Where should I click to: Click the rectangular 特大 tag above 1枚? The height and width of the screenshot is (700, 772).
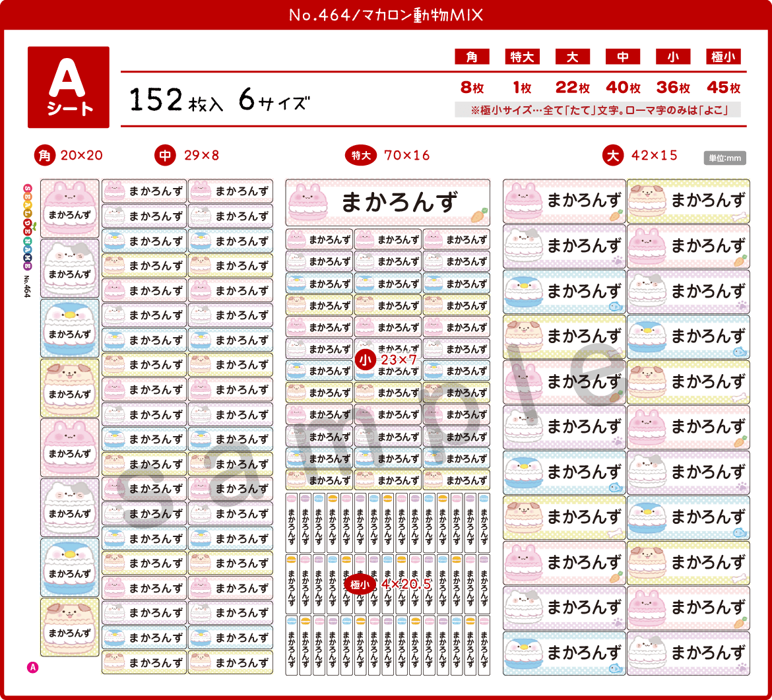[523, 57]
